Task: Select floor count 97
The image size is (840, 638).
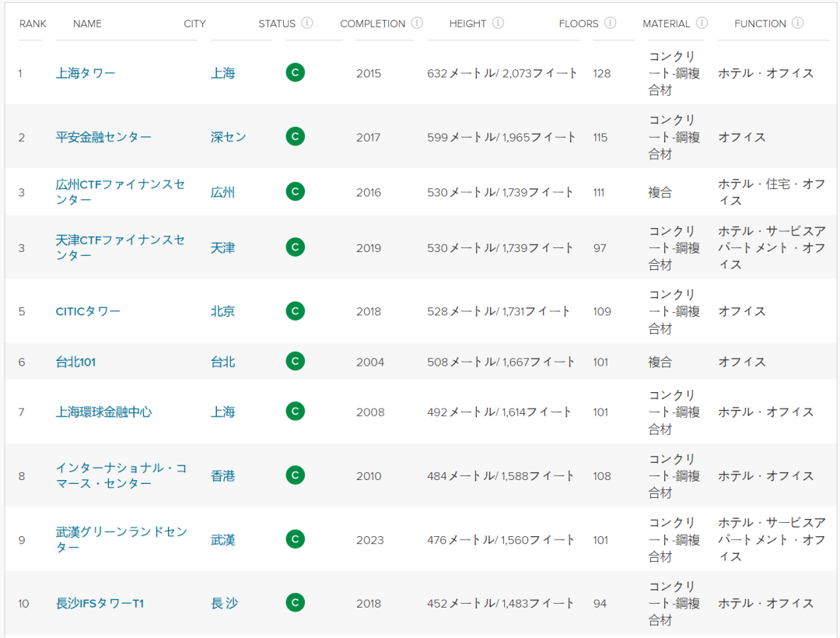Action: click(x=600, y=248)
